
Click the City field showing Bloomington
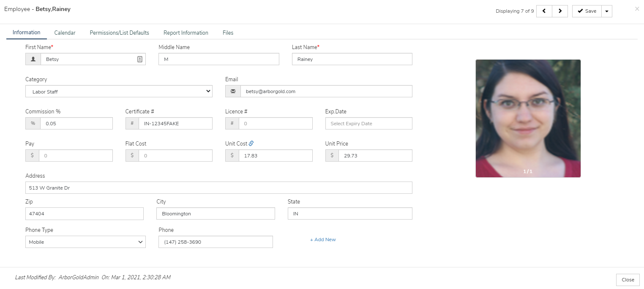pyautogui.click(x=216, y=214)
